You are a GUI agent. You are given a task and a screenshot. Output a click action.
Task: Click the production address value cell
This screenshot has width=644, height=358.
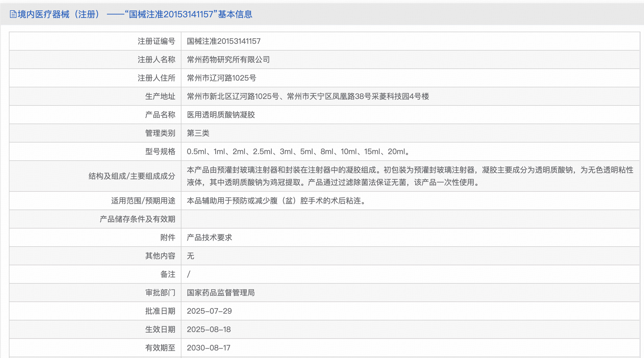click(x=308, y=96)
